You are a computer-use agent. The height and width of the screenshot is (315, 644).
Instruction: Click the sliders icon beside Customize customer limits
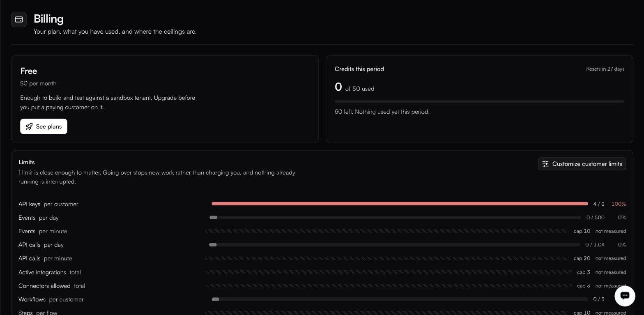545,164
